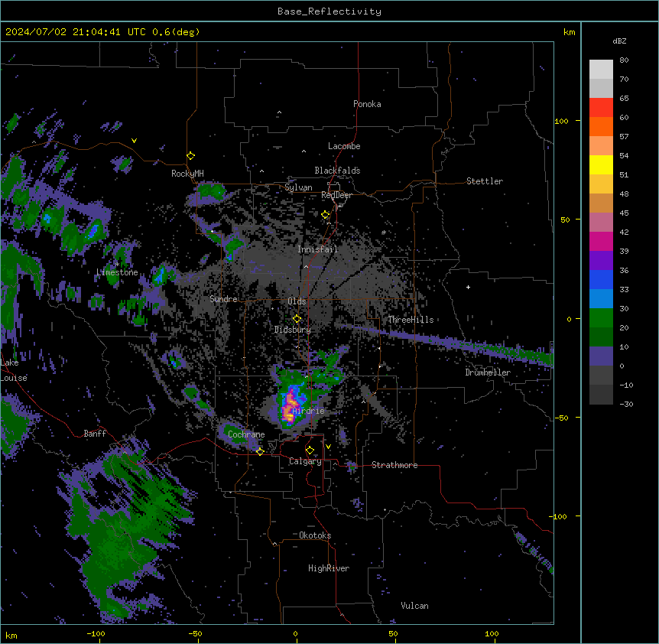Click the 100 tick on the vertical km axis
The image size is (659, 644).
[x=561, y=121]
